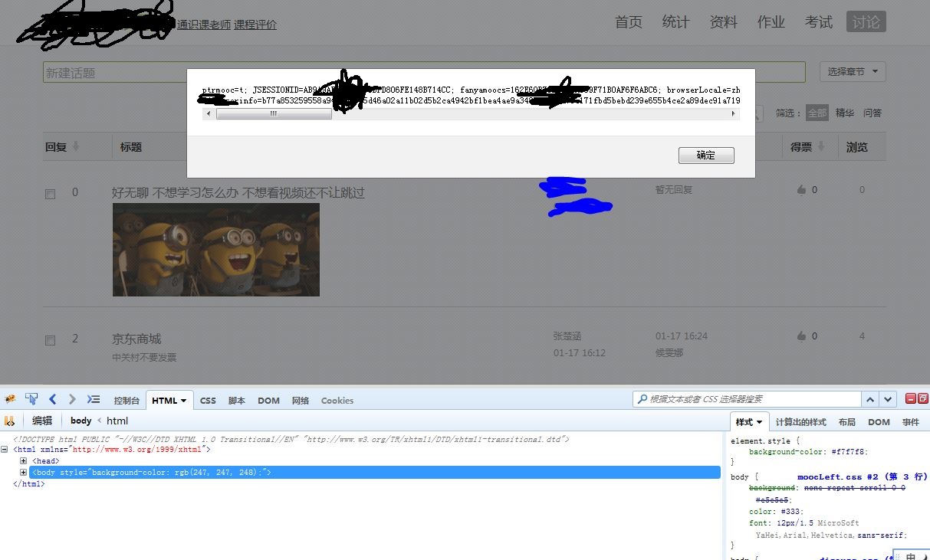
Task: Expand the body node
Action: [x=24, y=473]
